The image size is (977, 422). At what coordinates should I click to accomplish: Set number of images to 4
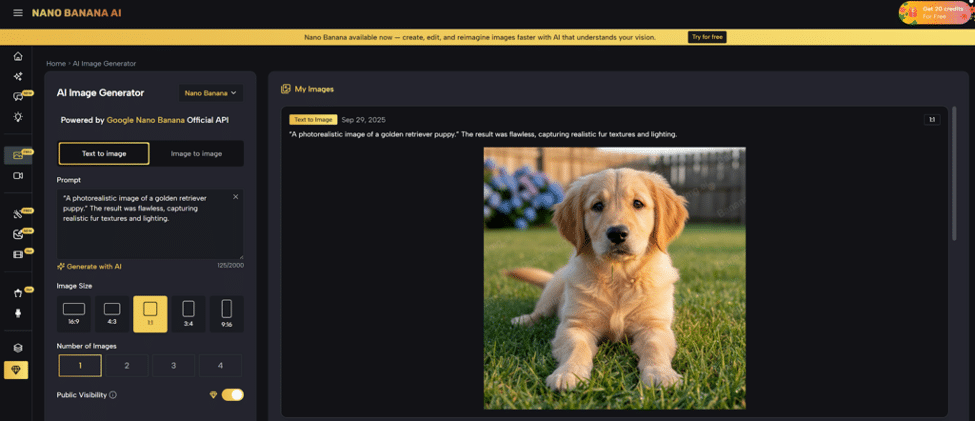click(x=220, y=366)
